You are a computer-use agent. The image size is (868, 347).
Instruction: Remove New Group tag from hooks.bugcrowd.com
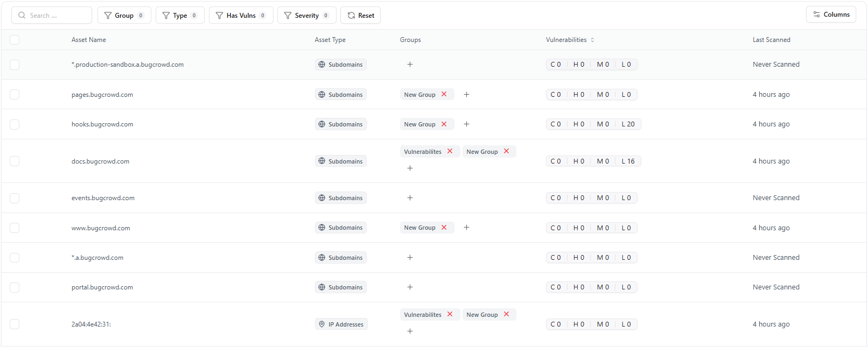click(444, 124)
